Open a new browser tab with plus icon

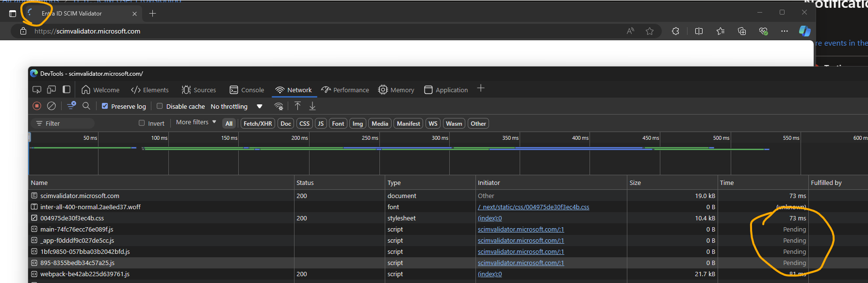pos(152,14)
